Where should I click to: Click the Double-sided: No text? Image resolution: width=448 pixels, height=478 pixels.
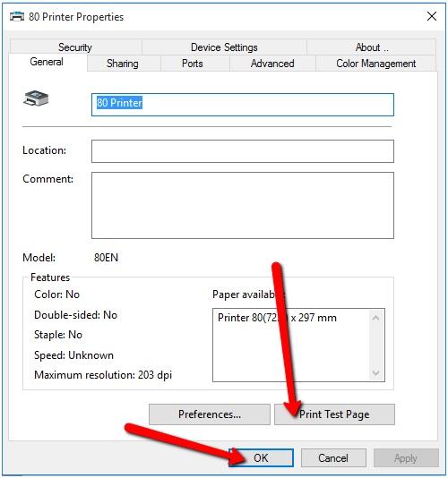click(x=75, y=315)
